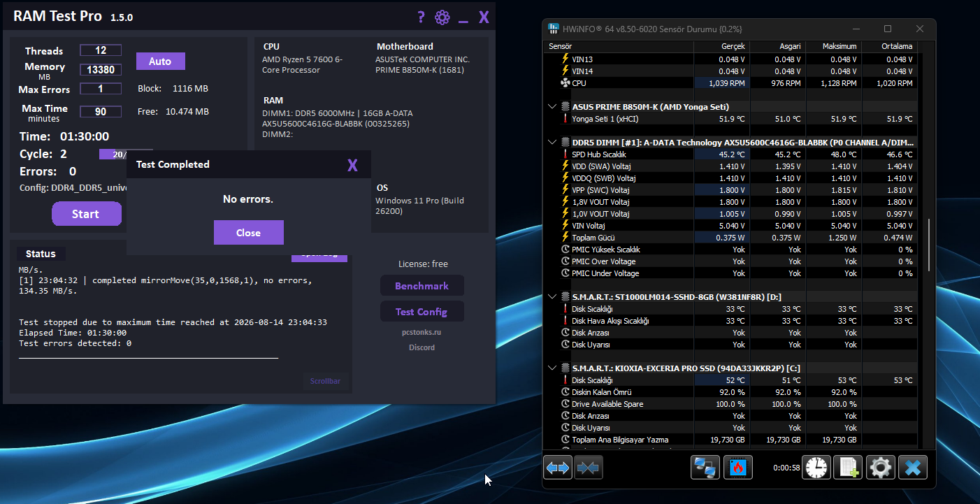
Task: Click the HWiNFO collapse columns arrows button
Action: click(589, 468)
